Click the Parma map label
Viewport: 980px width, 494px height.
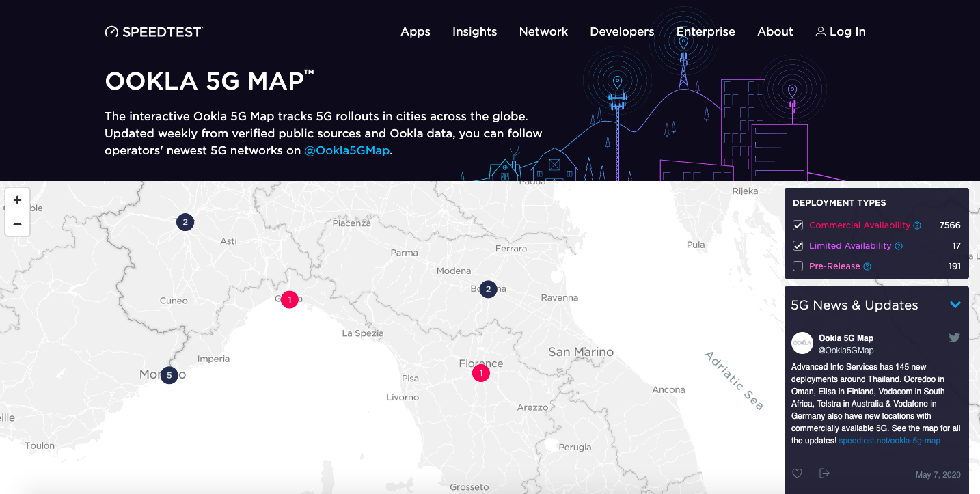pyautogui.click(x=404, y=252)
